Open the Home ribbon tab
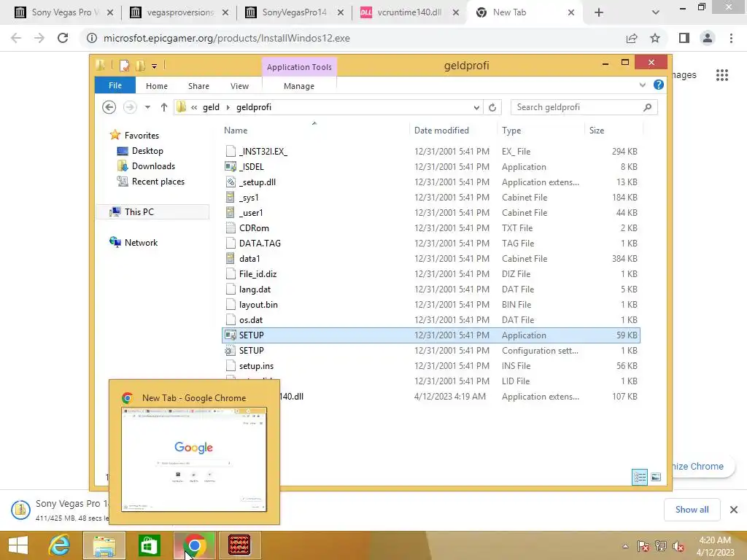The height and width of the screenshot is (560, 747). coord(157,86)
